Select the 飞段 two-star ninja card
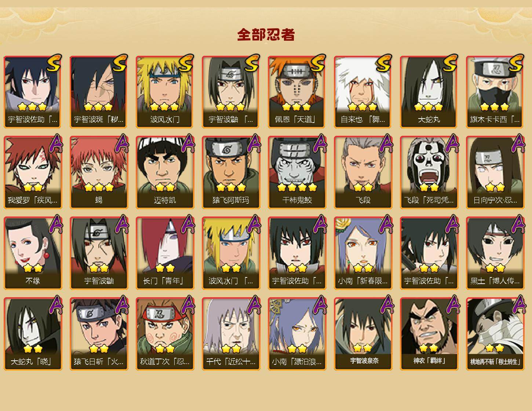This screenshot has height=411, width=532. click(x=363, y=172)
